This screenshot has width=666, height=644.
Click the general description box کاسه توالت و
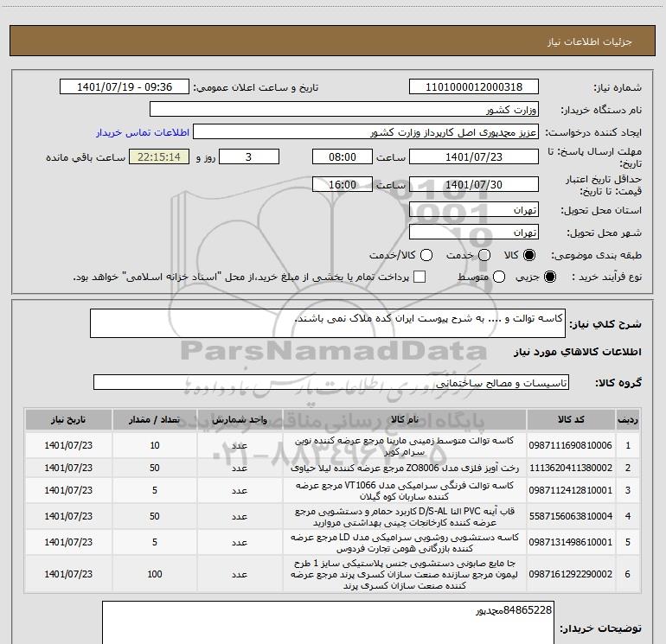point(328,323)
